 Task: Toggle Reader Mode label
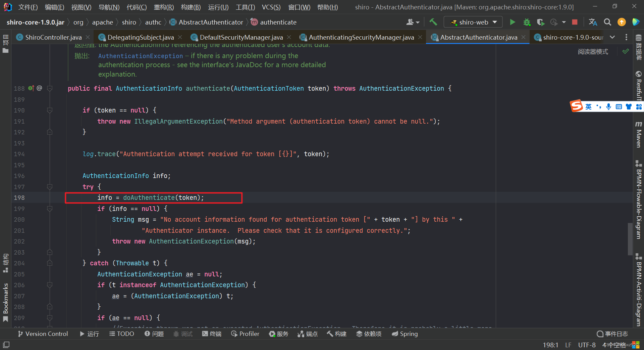[593, 52]
